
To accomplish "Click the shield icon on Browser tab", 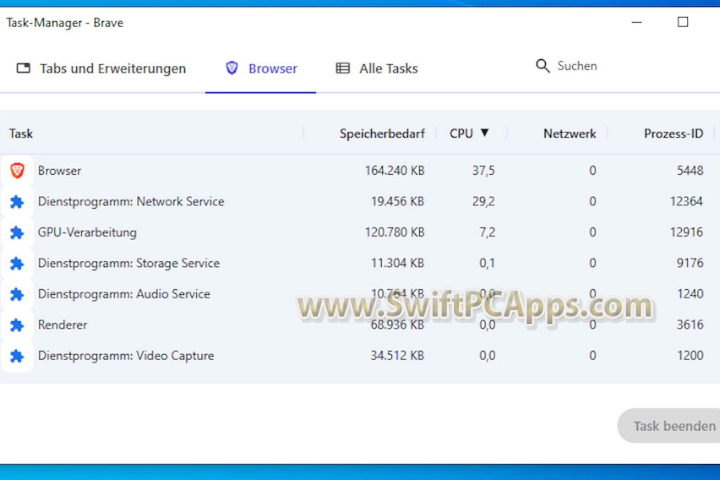I will tap(232, 68).
